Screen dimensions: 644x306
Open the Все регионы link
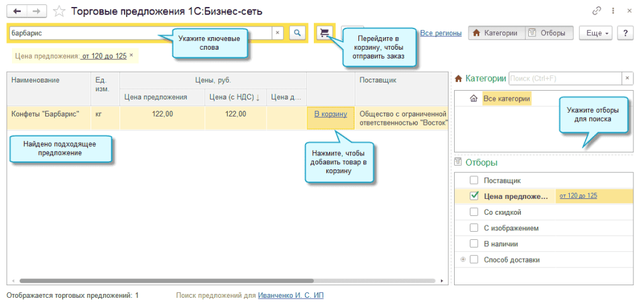click(x=441, y=33)
